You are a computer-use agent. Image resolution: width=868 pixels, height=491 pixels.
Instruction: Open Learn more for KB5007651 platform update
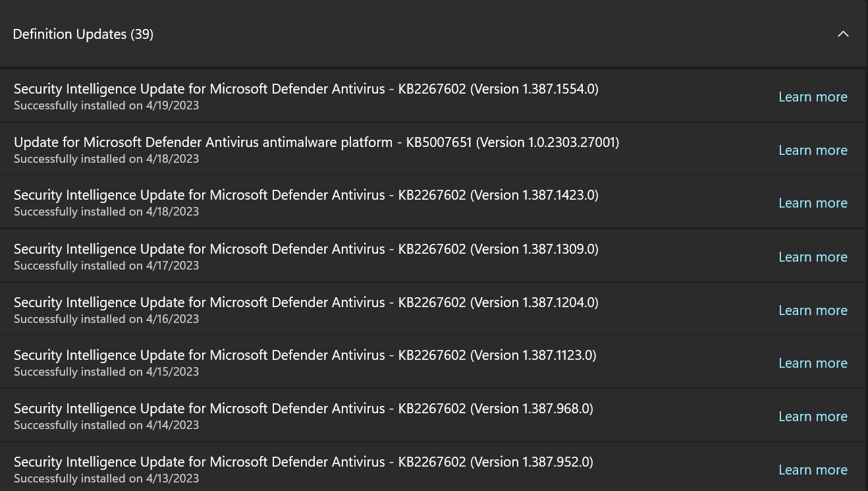tap(813, 150)
